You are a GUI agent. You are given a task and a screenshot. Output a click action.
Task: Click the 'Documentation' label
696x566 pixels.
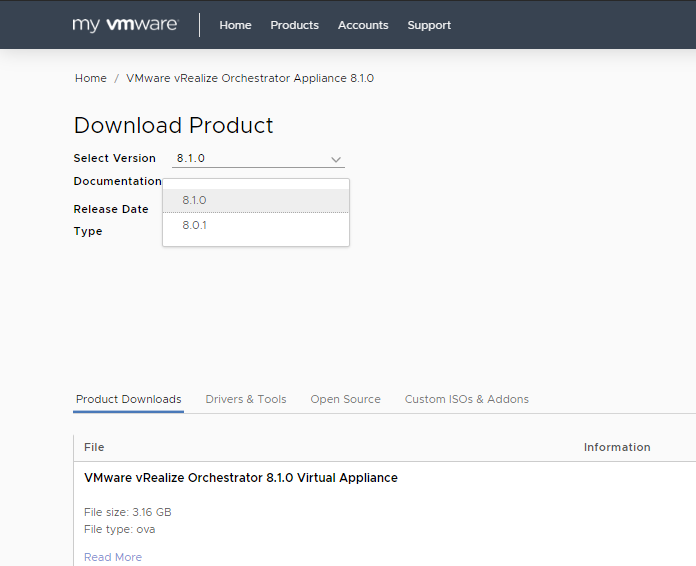tap(118, 181)
